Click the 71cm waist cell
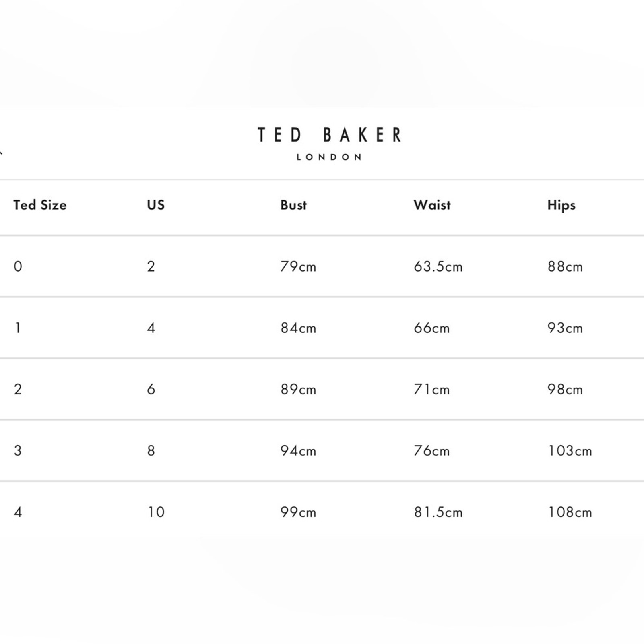This screenshot has width=644, height=644. pos(431,389)
